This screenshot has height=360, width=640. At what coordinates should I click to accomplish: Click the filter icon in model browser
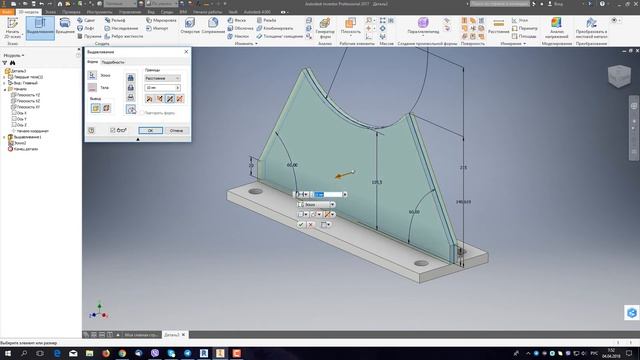(5, 63)
